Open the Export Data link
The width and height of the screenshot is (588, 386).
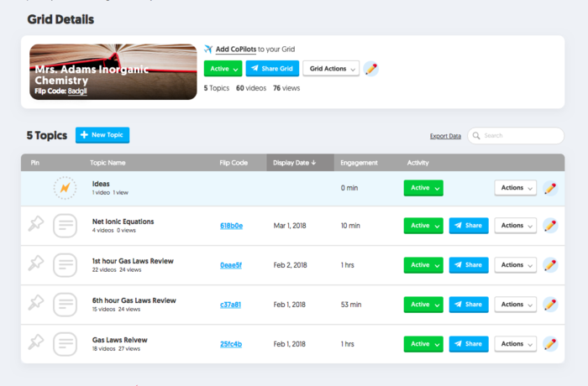click(445, 136)
